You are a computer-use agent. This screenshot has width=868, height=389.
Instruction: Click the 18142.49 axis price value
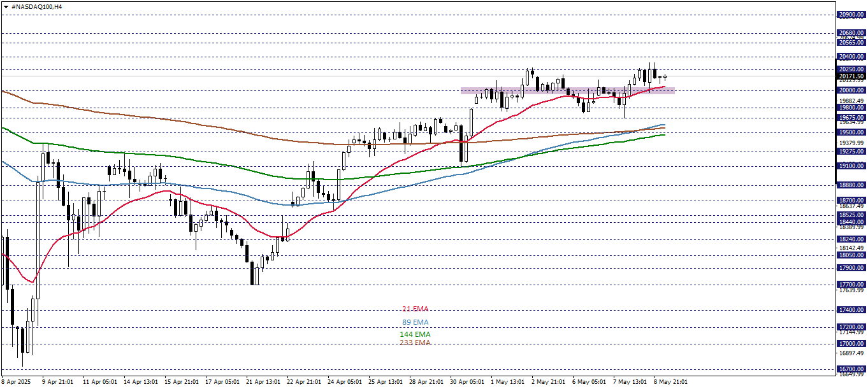(851, 248)
